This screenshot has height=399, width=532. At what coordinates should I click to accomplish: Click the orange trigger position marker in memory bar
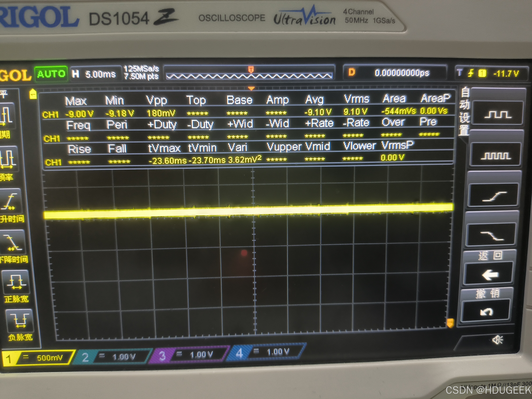click(x=251, y=70)
